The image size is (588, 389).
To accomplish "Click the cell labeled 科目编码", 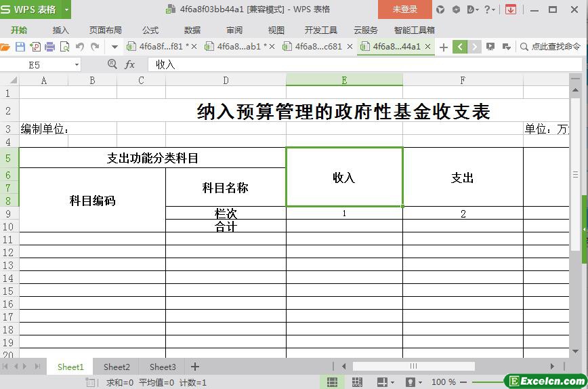I will pos(92,201).
